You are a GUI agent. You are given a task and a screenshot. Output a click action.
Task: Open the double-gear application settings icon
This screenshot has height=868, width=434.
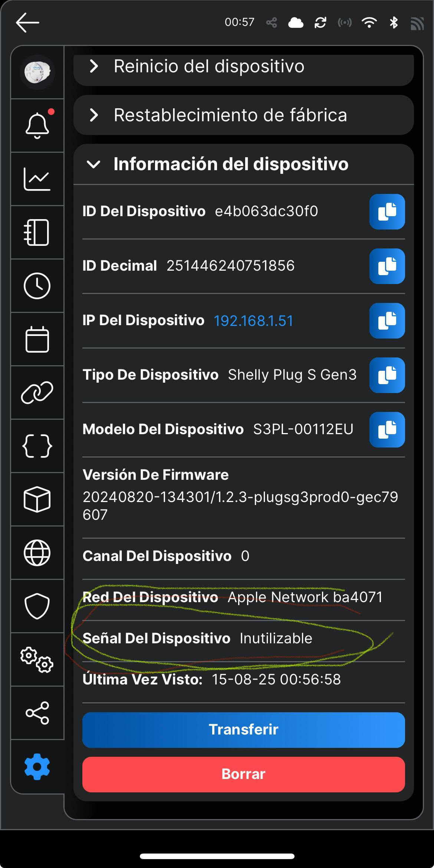pyautogui.click(x=37, y=660)
